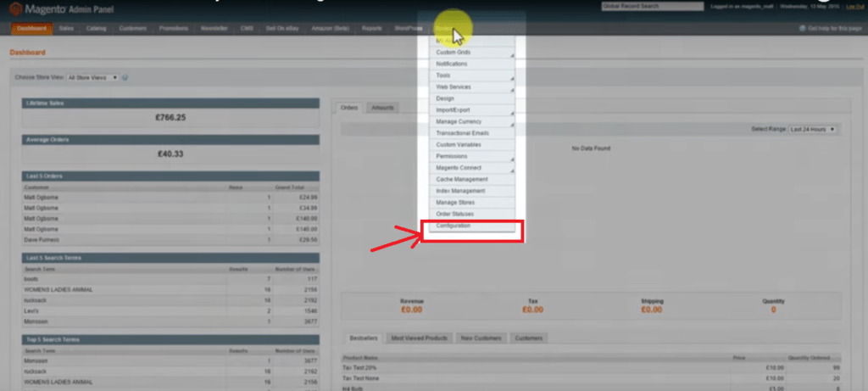Screen dimensions: 868x391
Task: Open the Promotions menu
Action: pos(173,28)
